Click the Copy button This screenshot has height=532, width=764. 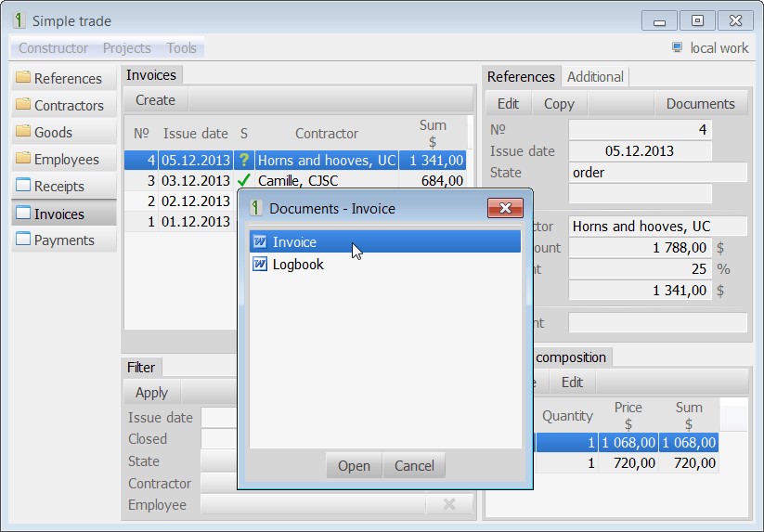[559, 103]
